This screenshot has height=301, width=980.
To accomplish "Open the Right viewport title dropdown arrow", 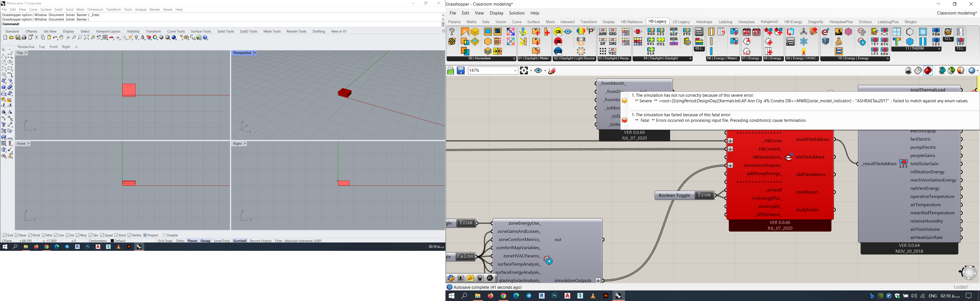I will pos(245,144).
